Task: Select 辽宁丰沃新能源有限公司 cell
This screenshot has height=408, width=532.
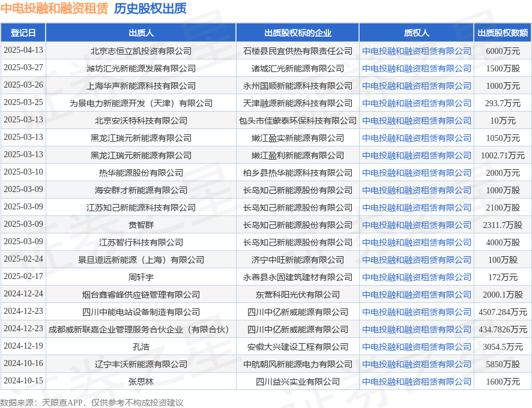Action: 141,364
